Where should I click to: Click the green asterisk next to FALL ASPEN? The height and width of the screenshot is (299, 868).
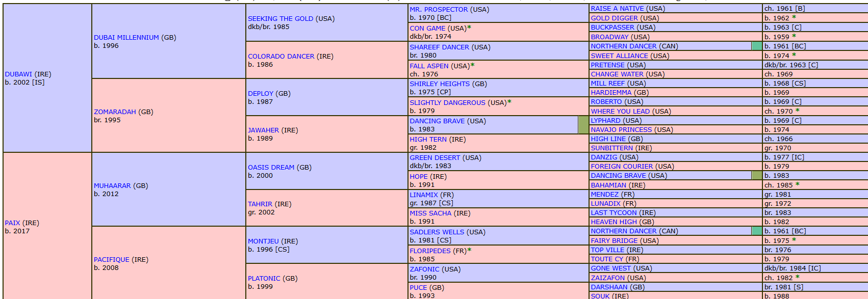472,66
